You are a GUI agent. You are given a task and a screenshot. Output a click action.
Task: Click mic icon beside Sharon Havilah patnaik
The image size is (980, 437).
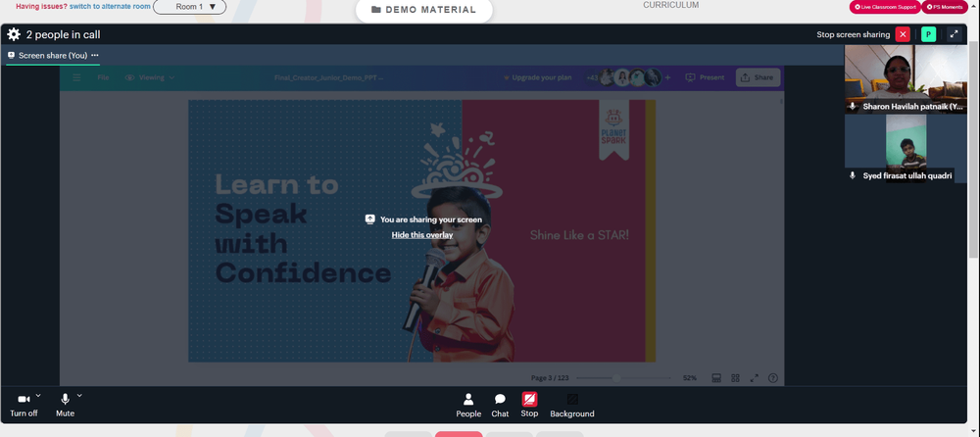[x=852, y=106]
